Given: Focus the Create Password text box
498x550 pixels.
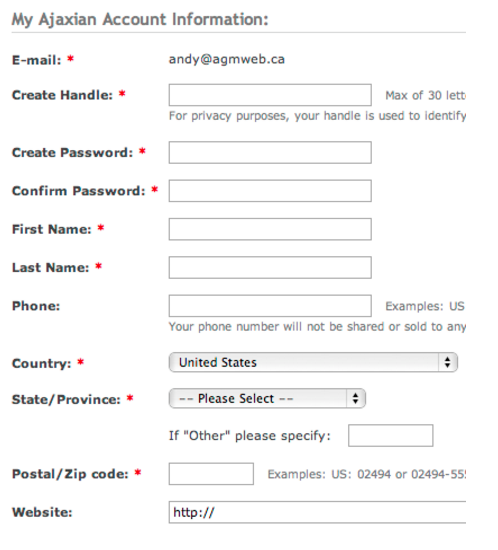Looking at the screenshot, I should click(x=270, y=152).
